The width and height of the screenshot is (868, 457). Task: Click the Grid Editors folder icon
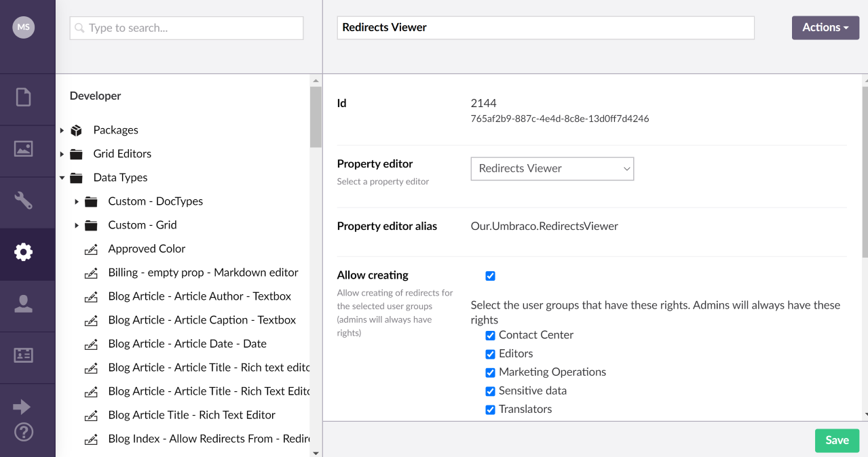[76, 154]
